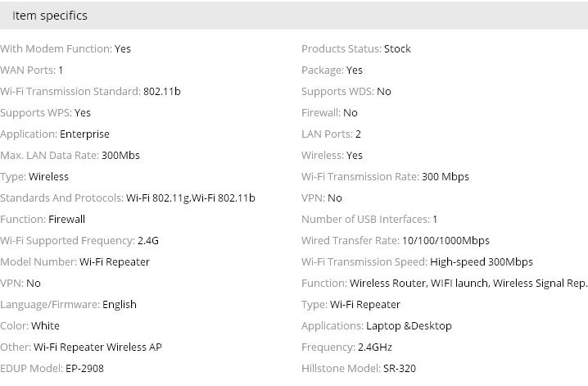
Task: Click the Wi-Fi Supported Frequency 2.4G entry
Action: 79,240
